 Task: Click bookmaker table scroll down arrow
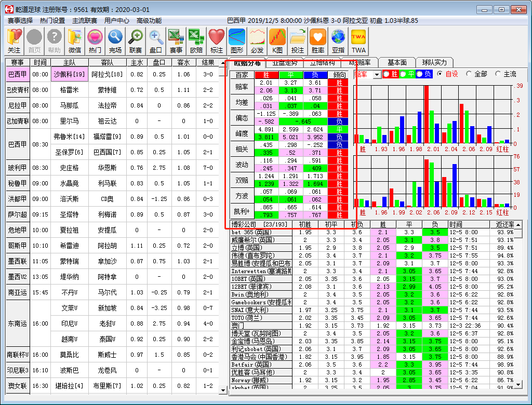click(518, 385)
